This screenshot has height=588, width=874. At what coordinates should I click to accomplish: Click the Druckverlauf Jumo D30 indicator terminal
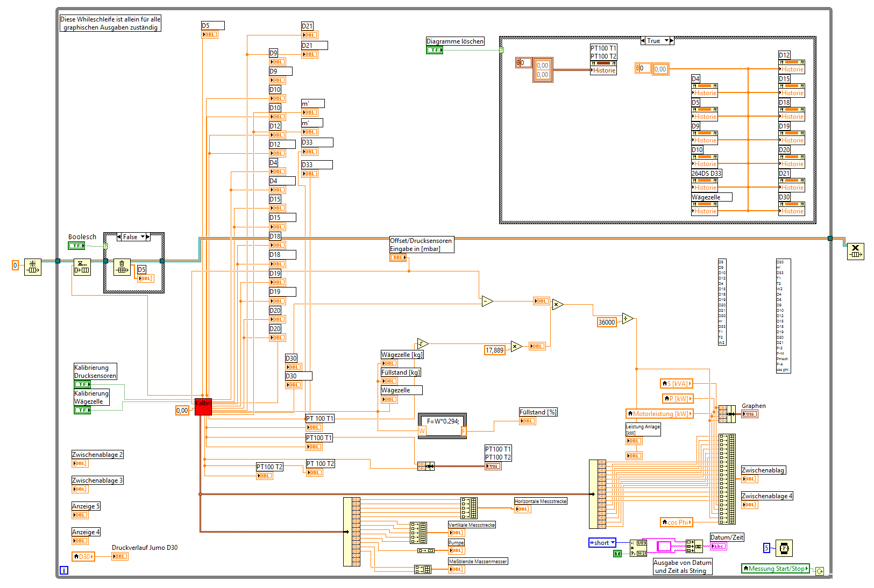click(x=120, y=557)
